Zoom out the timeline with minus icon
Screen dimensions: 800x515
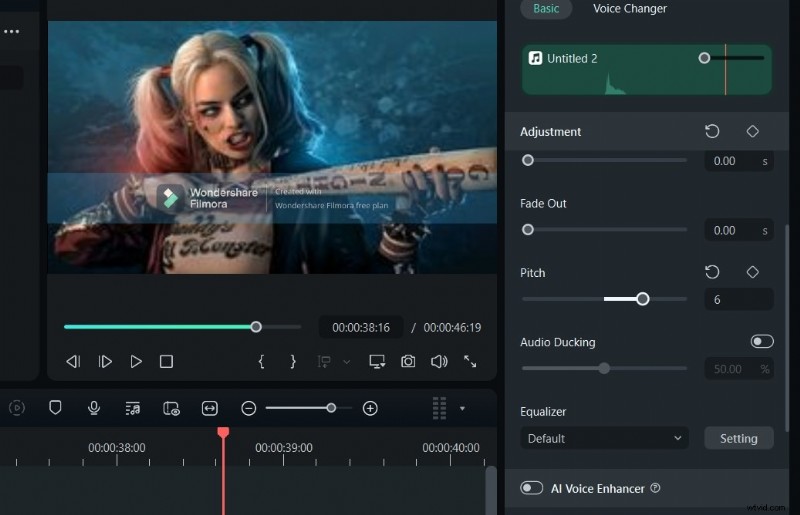click(248, 408)
